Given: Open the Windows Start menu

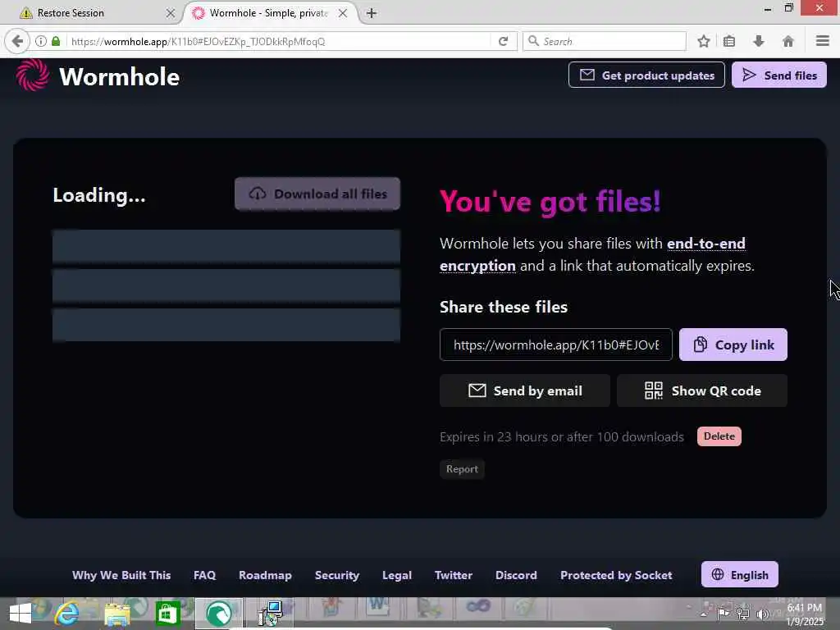Looking at the screenshot, I should [21, 614].
